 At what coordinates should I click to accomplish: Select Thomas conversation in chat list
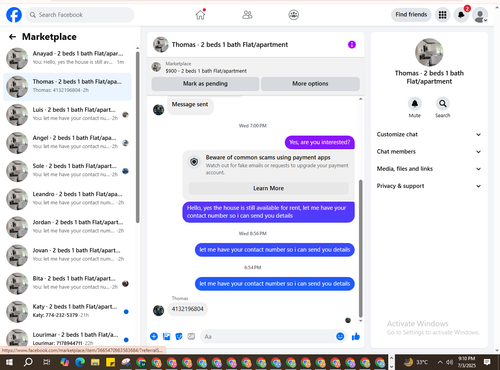[x=68, y=86]
